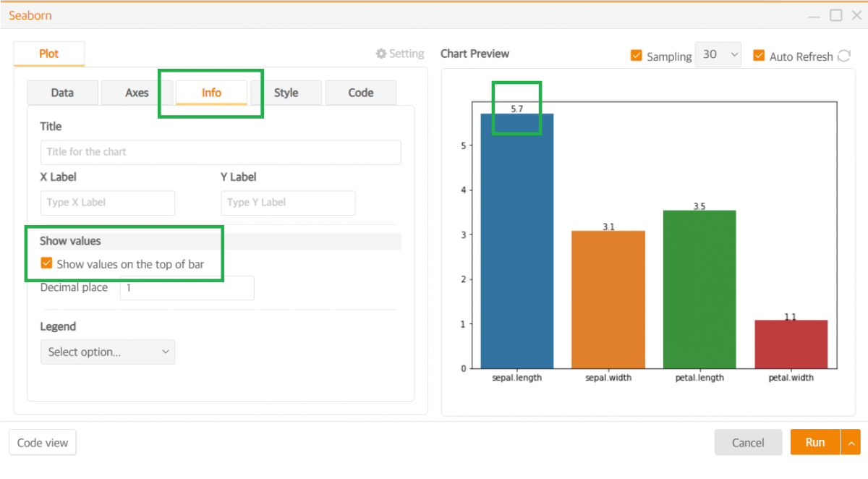
Task: Select the Plot tab
Action: point(49,54)
